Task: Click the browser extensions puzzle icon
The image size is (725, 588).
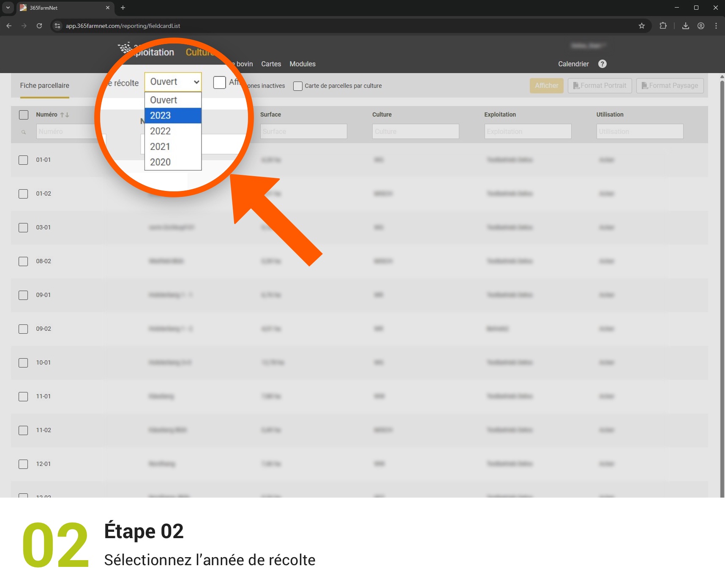Action: coord(663,26)
